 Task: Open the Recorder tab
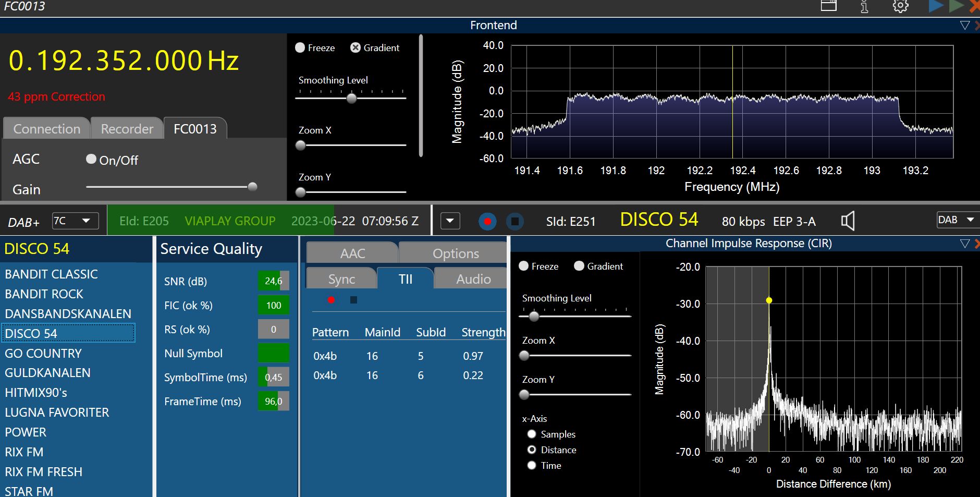tap(127, 129)
